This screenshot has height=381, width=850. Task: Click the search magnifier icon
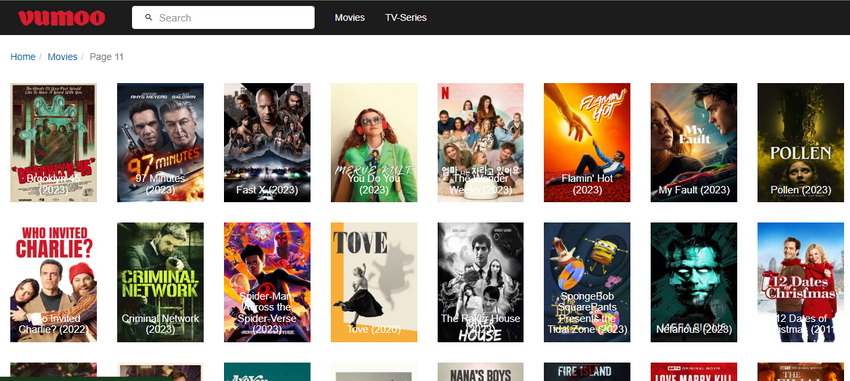tap(149, 17)
